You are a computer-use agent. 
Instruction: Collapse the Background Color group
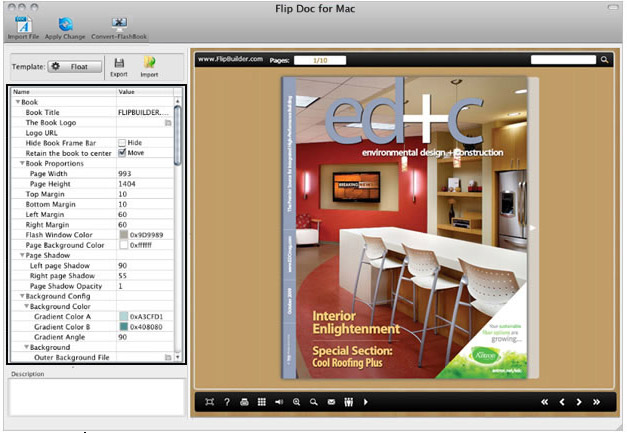tap(27, 306)
